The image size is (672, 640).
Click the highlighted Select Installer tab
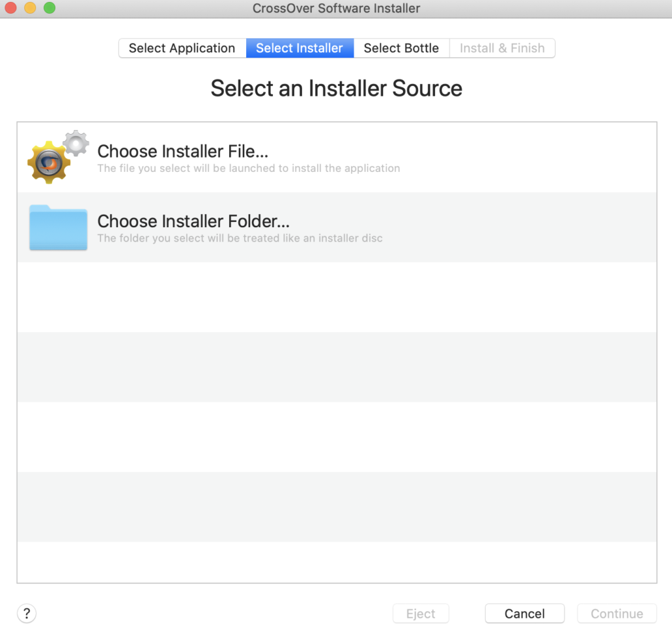299,48
